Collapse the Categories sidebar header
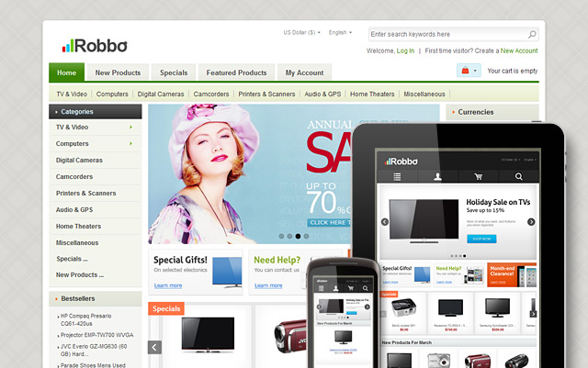The width and height of the screenshot is (588, 368). click(x=96, y=112)
